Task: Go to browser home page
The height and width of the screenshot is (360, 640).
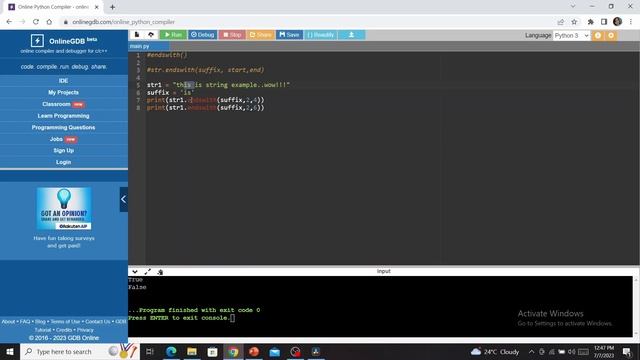Action: pyautogui.click(x=49, y=22)
